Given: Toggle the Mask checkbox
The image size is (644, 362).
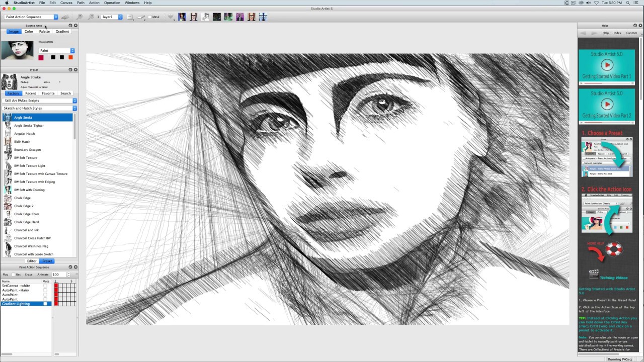Looking at the screenshot, I should click(149, 17).
